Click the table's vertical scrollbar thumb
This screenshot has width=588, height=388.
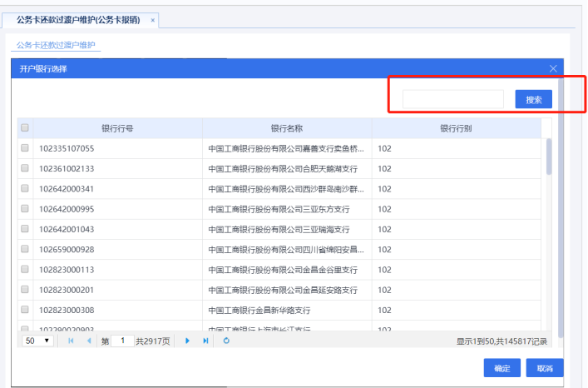coord(549,157)
